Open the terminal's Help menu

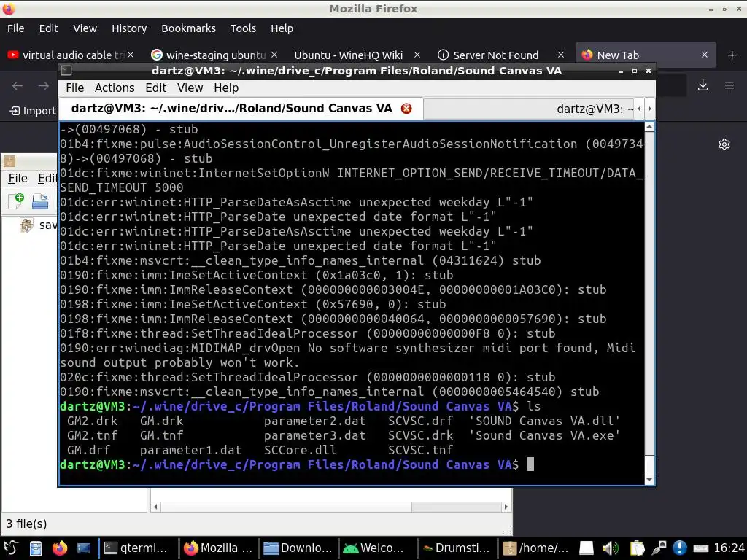point(226,88)
